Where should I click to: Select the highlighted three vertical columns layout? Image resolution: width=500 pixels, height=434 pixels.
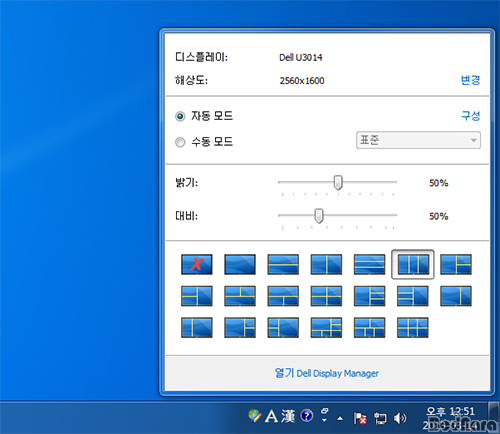coord(413,264)
